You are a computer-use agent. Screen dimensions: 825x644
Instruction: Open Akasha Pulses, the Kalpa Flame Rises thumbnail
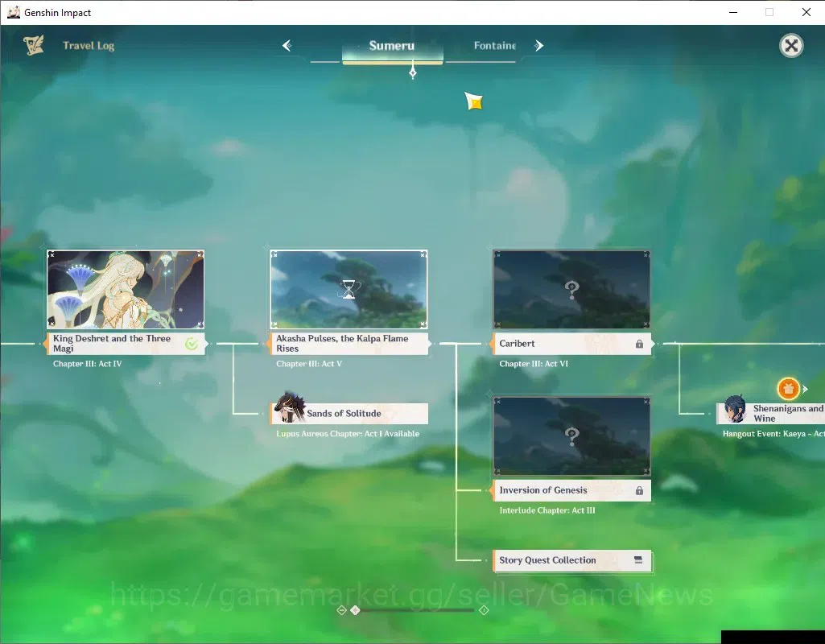(349, 289)
